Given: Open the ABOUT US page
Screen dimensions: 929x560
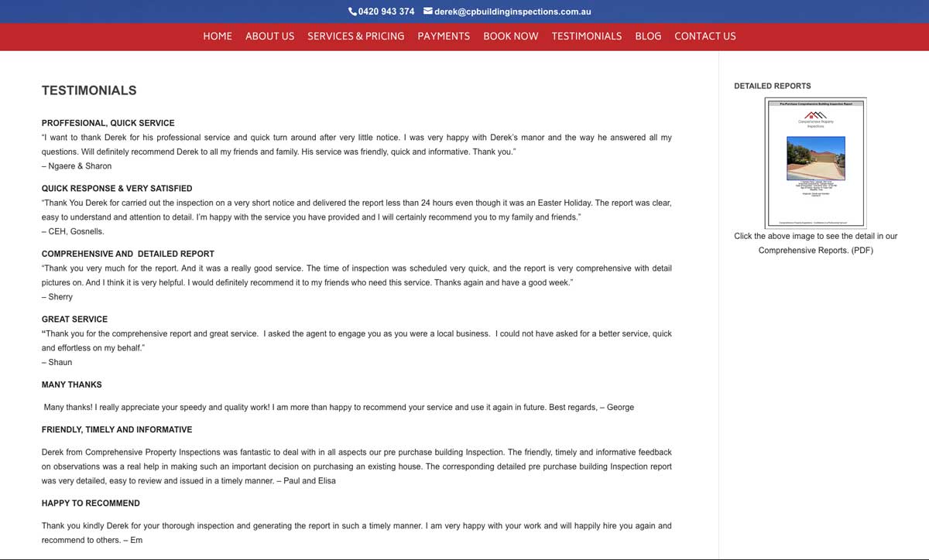Looking at the screenshot, I should (x=269, y=36).
